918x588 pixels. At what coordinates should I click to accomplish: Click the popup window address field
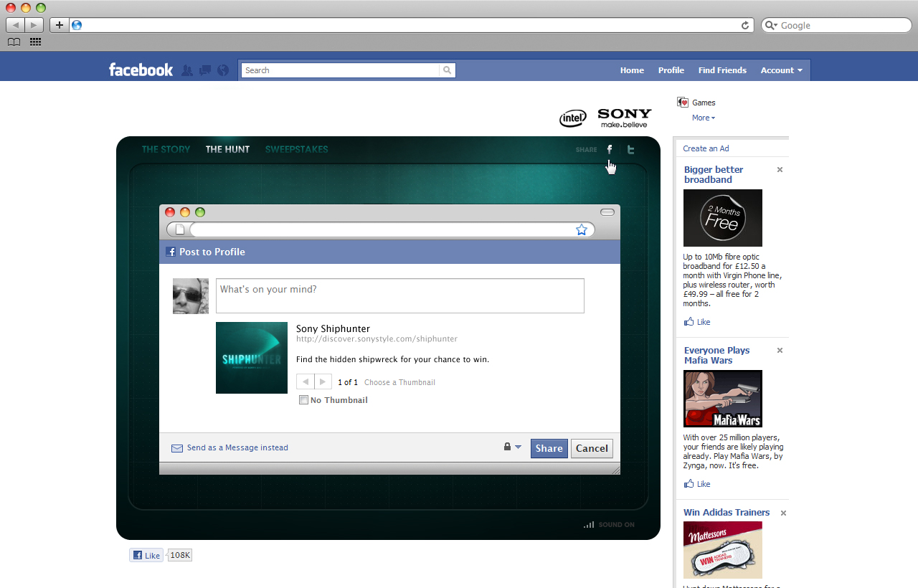(x=393, y=229)
